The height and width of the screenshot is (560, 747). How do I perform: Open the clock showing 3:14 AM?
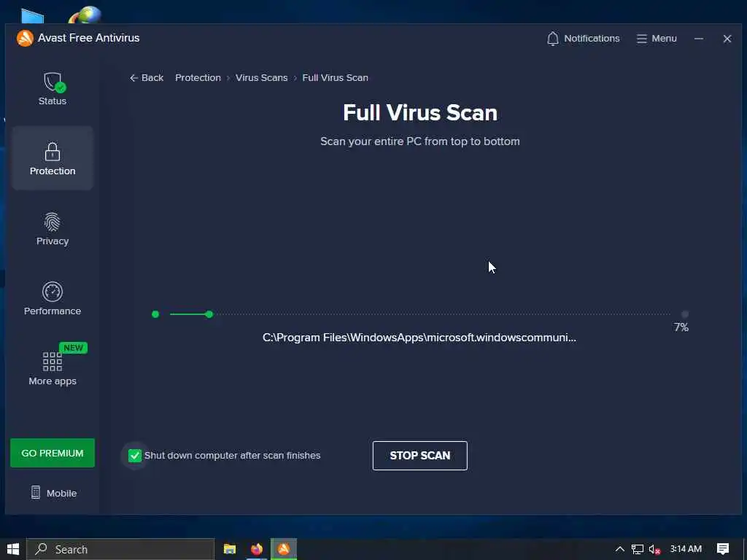tap(686, 549)
